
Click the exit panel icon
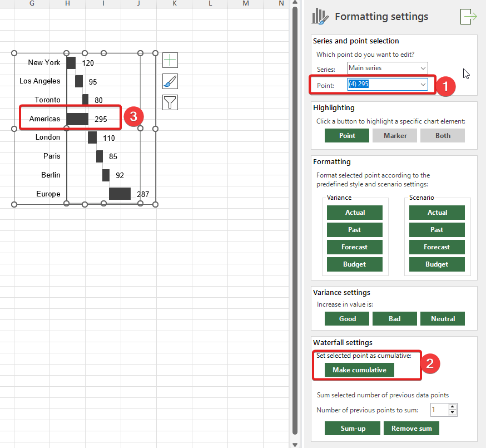coord(468,17)
